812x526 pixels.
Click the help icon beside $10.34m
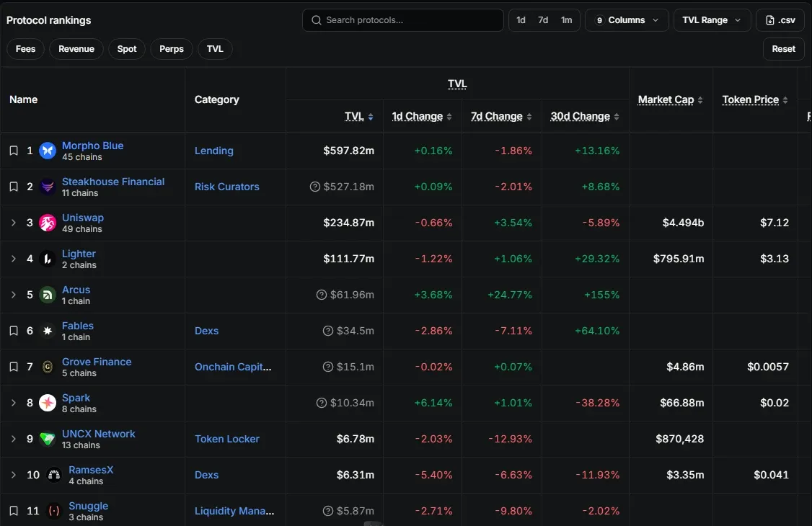322,403
